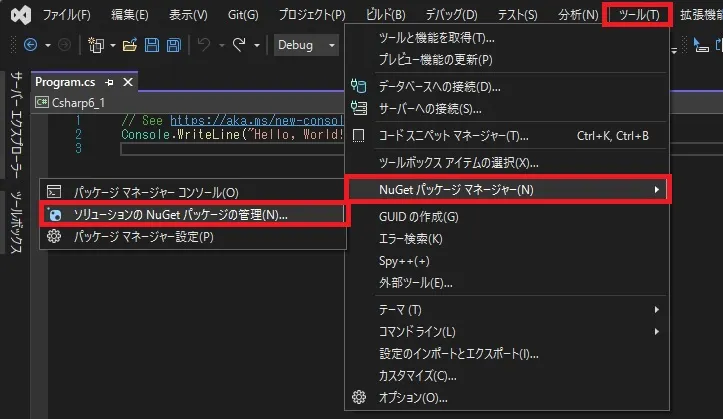Open オプション(O)... menu entry
Image resolution: width=723 pixels, height=419 pixels.
507,397
